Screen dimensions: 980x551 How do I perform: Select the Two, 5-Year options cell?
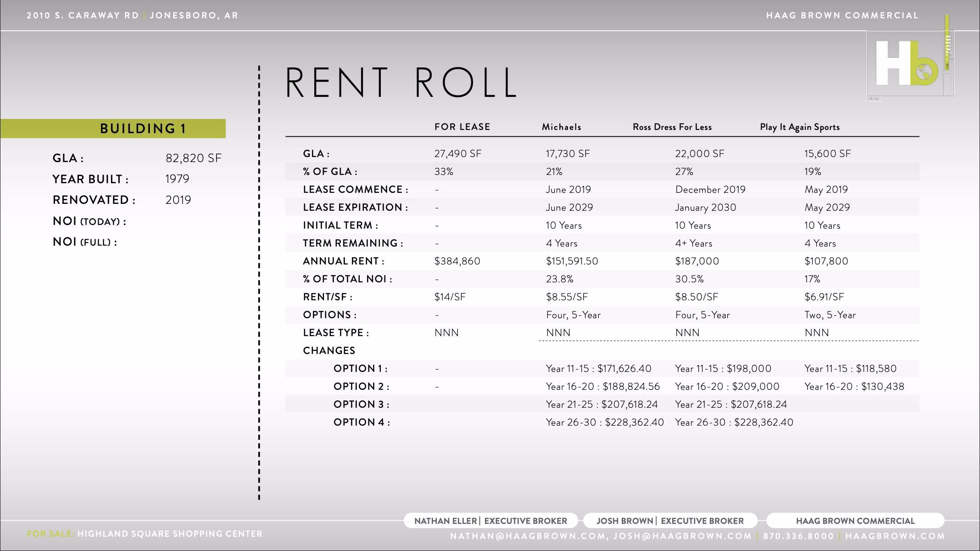tap(830, 315)
